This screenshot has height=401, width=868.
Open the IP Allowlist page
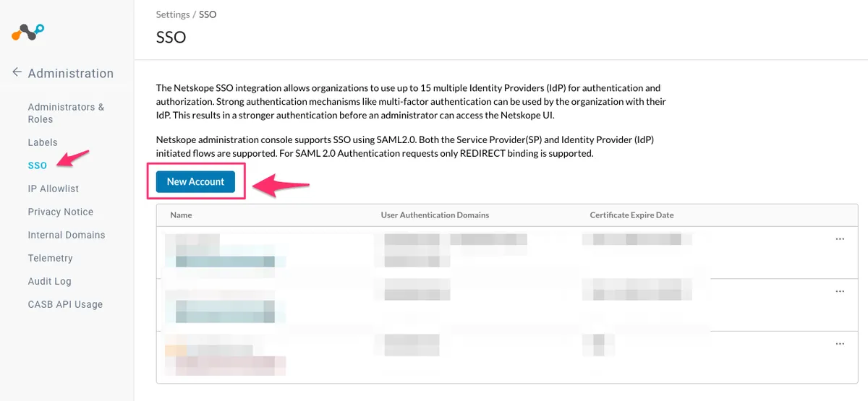pos(54,189)
